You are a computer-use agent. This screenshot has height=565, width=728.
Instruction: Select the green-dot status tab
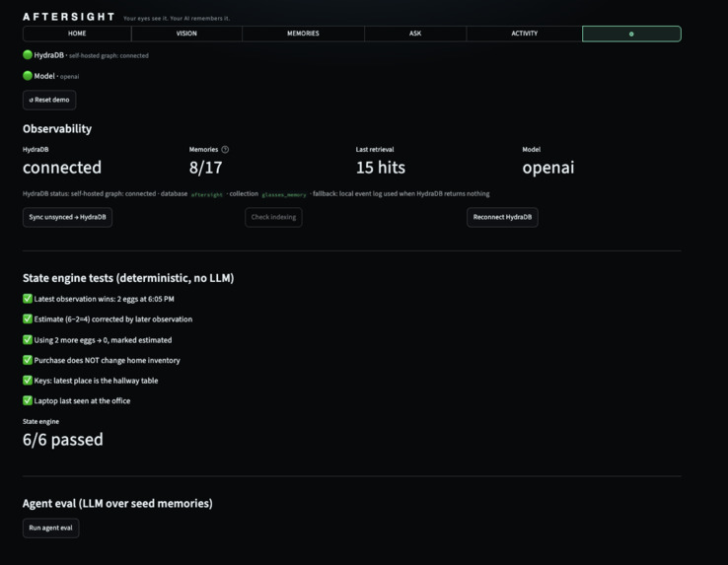click(631, 34)
